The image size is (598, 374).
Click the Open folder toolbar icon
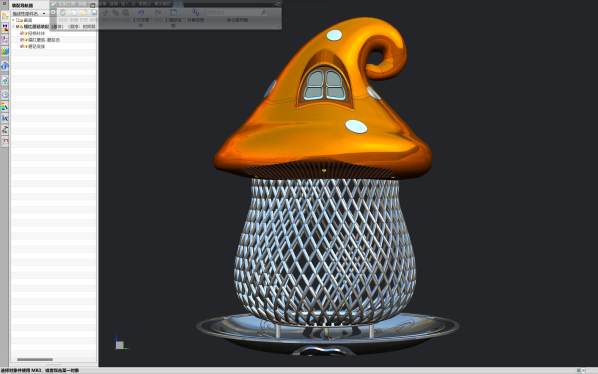84,13
